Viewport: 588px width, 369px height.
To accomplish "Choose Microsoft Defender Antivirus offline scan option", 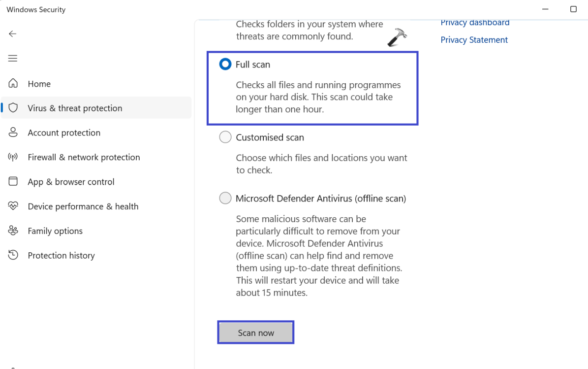I will point(225,199).
